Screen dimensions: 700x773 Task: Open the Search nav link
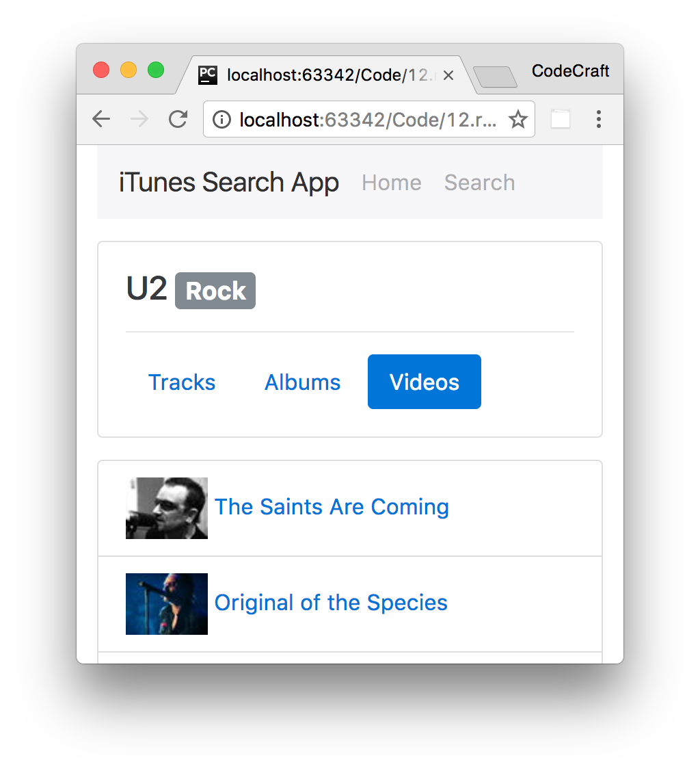point(479,183)
